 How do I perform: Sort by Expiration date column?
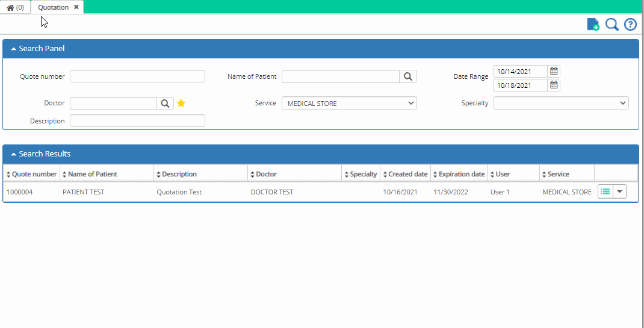point(459,174)
